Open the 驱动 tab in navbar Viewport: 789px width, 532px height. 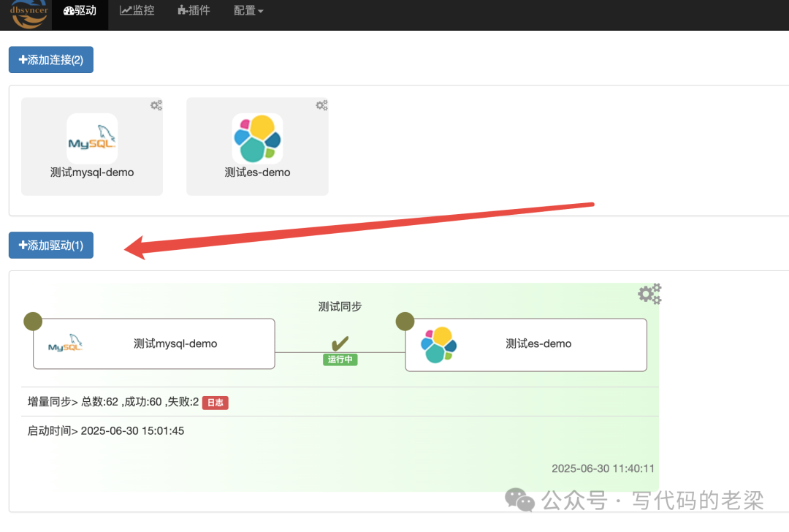pyautogui.click(x=80, y=11)
